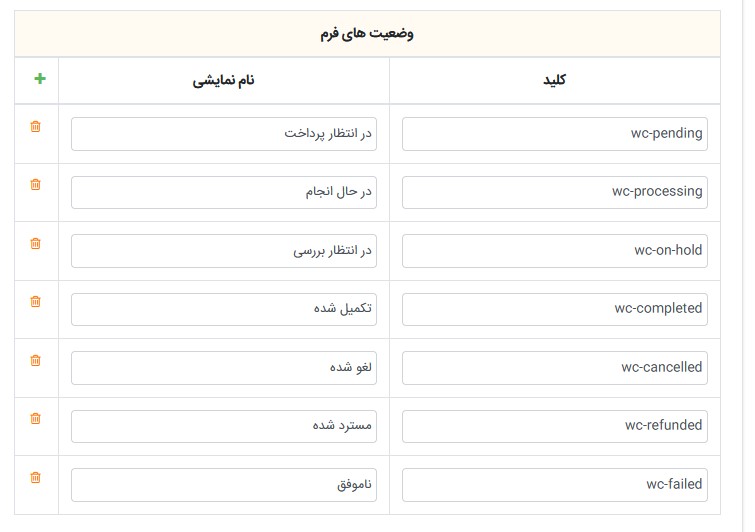Edit display name 'در انتظار پرداخت'
Viewport: 755px width, 532px height.
[x=223, y=134]
